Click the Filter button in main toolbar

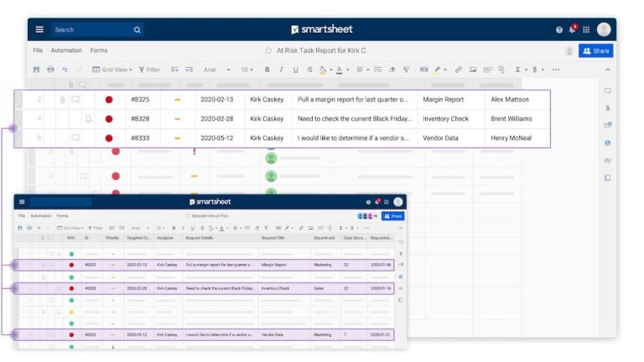point(149,70)
